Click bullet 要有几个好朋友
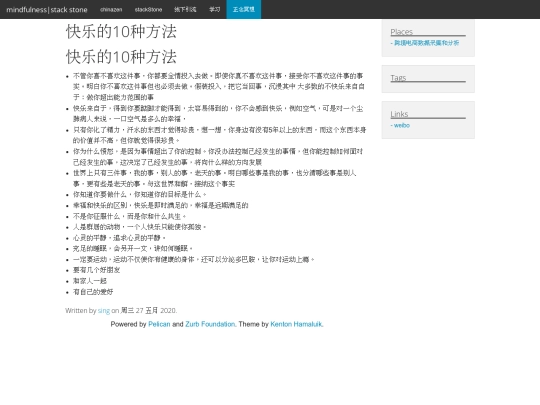The image size is (540, 405). (x=96, y=270)
